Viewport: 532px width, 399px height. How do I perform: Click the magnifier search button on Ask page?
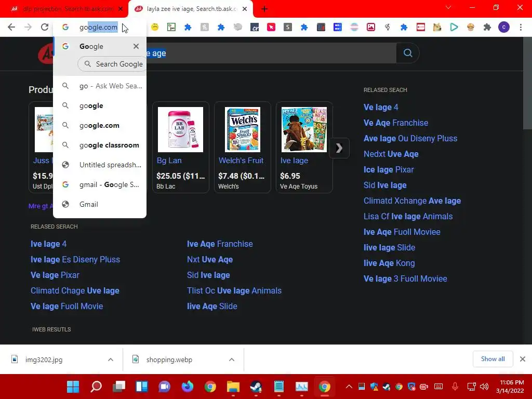tap(408, 53)
